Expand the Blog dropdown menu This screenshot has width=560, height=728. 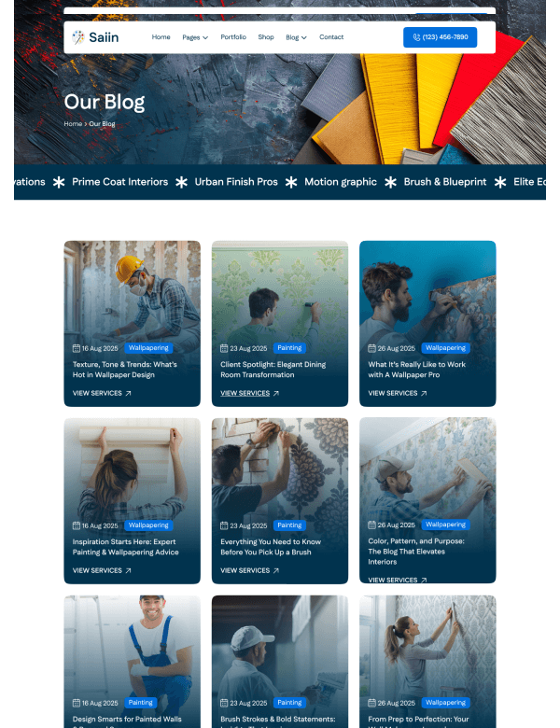tap(296, 37)
